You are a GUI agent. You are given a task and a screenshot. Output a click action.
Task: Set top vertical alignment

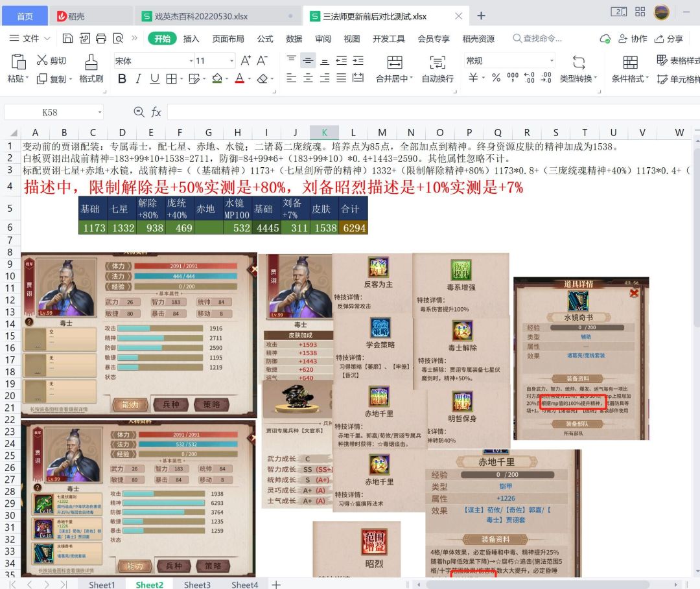tap(291, 60)
